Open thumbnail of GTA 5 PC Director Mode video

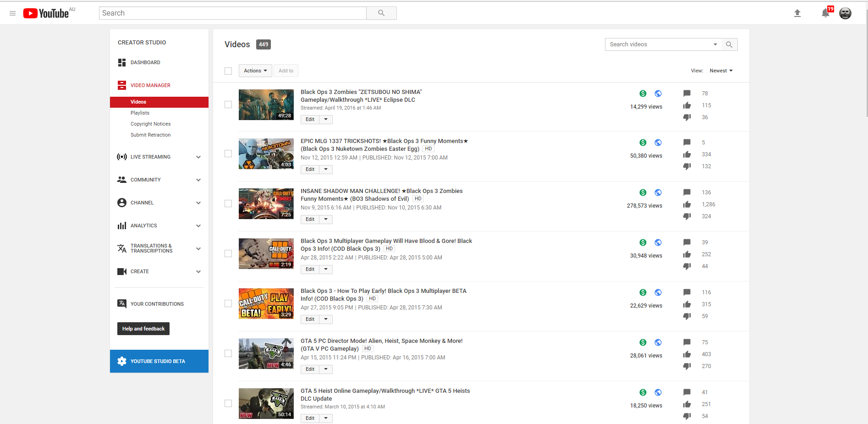(266, 353)
